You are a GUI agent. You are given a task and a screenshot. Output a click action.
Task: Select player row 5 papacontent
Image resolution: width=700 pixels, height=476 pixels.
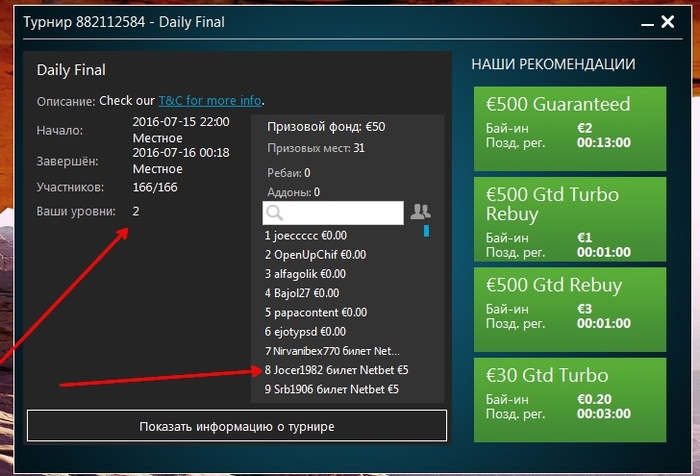coord(316,312)
